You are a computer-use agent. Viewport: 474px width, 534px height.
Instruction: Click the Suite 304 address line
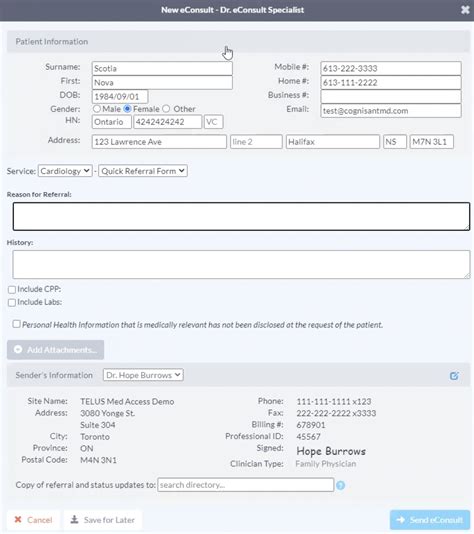click(x=98, y=425)
